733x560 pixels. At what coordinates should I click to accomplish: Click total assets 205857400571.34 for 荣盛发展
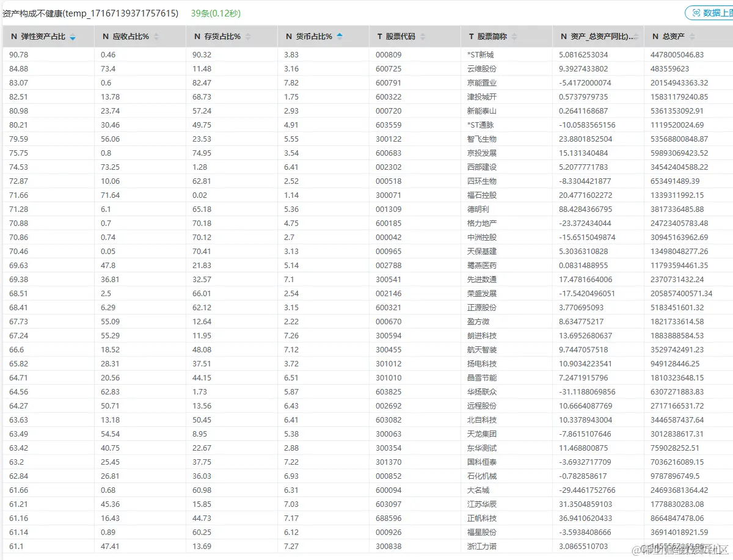(x=682, y=294)
